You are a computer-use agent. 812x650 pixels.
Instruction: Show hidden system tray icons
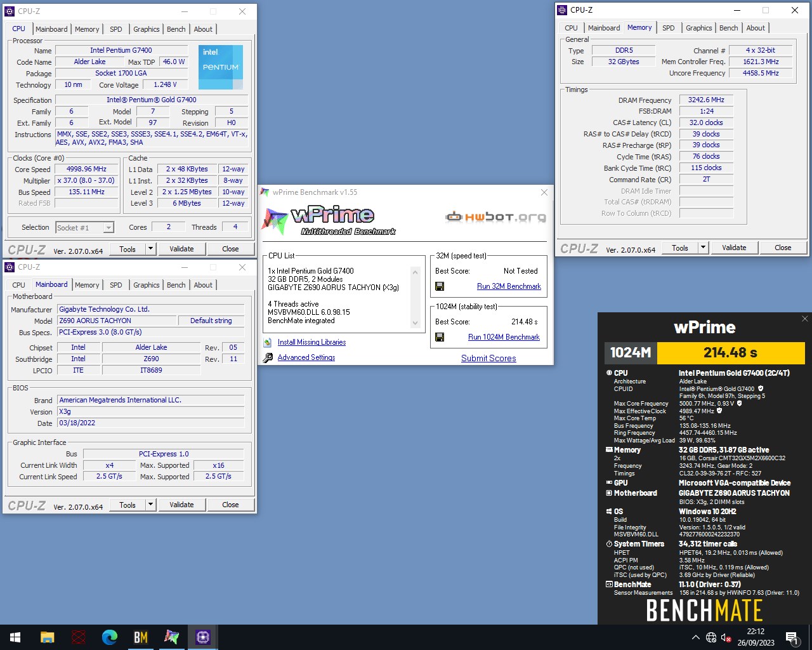click(696, 637)
